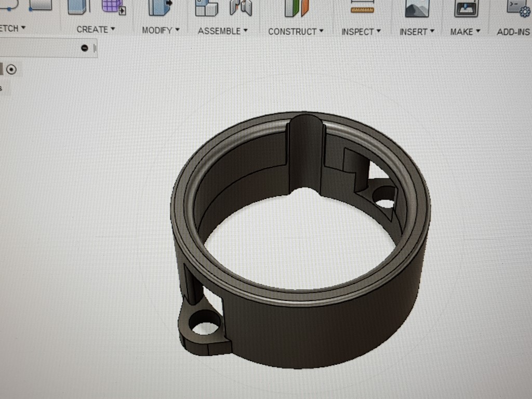This screenshot has height=399, width=532.
Task: Select the Measure ruler icon
Action: 362,7
